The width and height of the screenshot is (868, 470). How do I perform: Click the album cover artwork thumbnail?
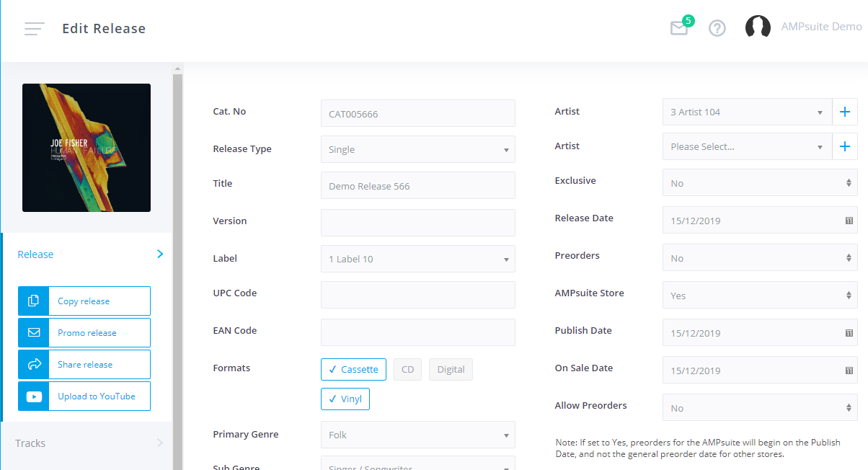click(86, 147)
